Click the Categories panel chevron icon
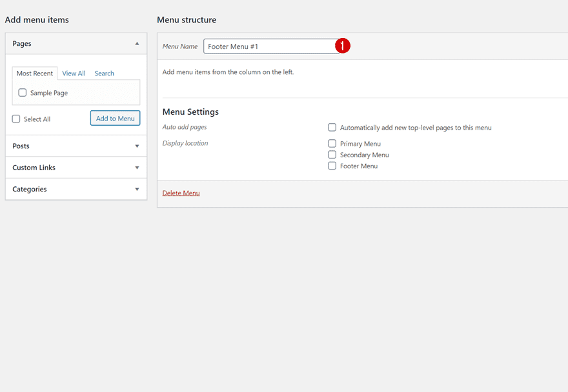 (x=137, y=189)
